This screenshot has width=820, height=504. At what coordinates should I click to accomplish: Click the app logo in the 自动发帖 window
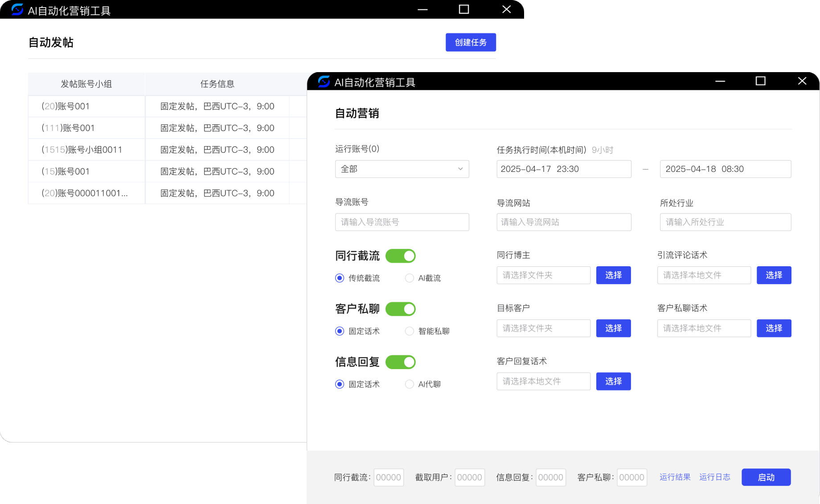[17, 9]
